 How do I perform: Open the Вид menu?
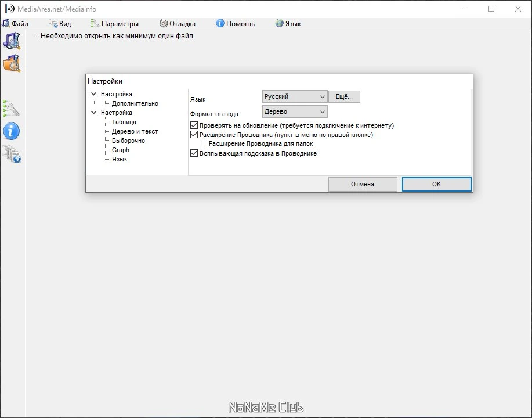(60, 23)
